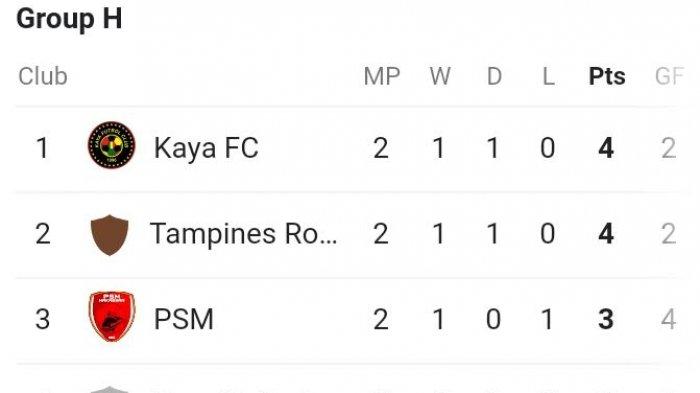Open the PSM team name
This screenshot has width=700, height=393.
pos(183,319)
